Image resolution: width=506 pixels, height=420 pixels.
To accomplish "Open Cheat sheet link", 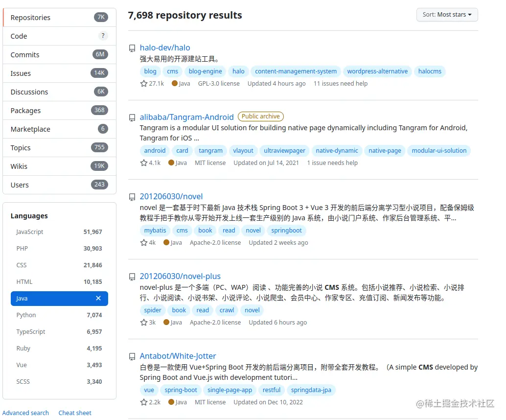I will pos(75,413).
